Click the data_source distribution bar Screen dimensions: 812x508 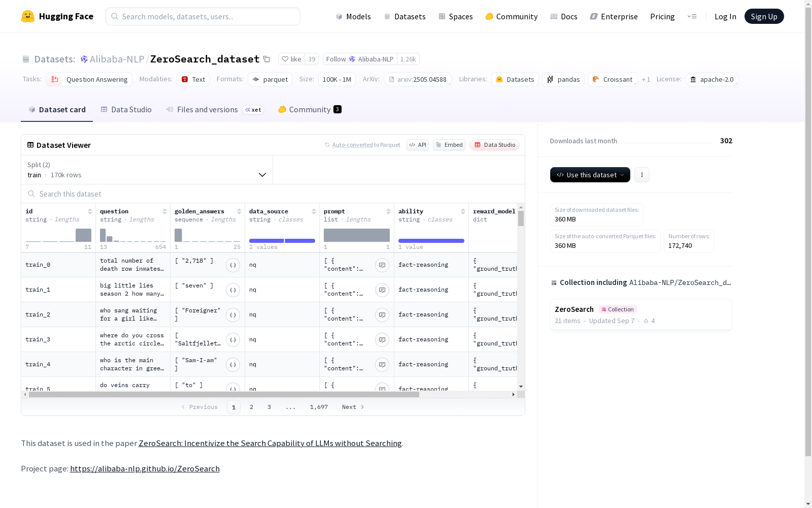coord(282,241)
